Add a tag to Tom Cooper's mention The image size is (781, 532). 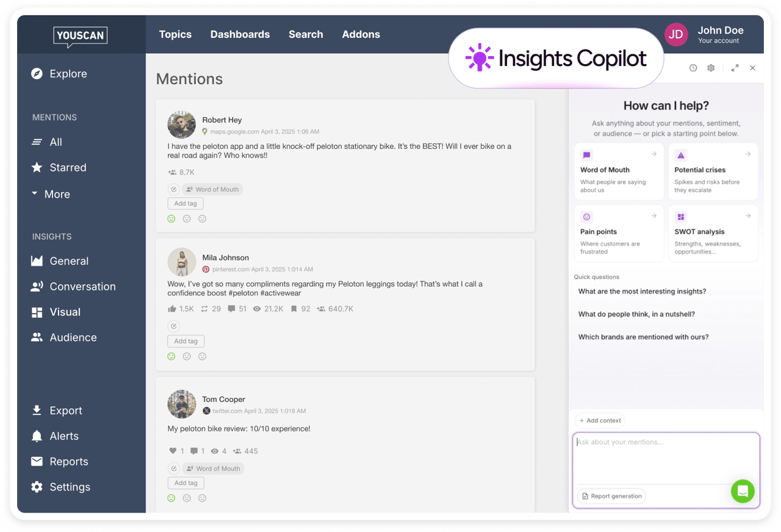[185, 483]
